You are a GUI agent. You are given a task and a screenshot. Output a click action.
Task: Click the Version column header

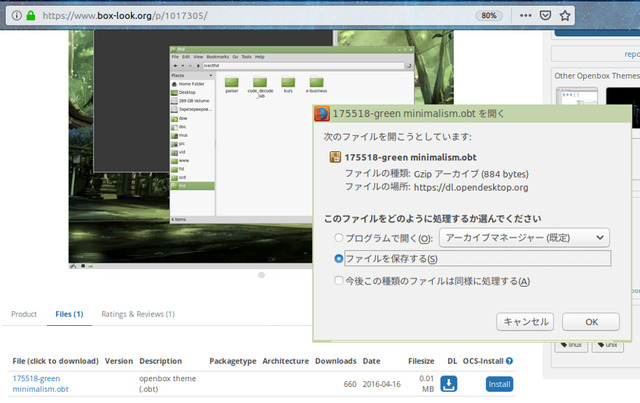pos(119,361)
